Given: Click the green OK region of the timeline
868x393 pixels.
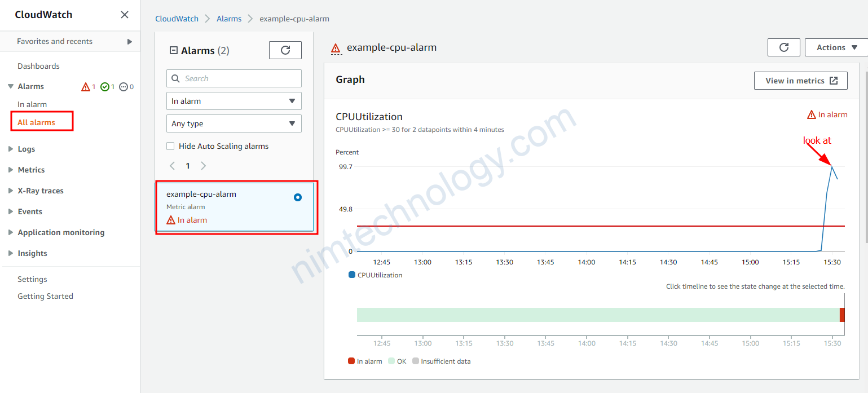Looking at the screenshot, I should point(598,315).
